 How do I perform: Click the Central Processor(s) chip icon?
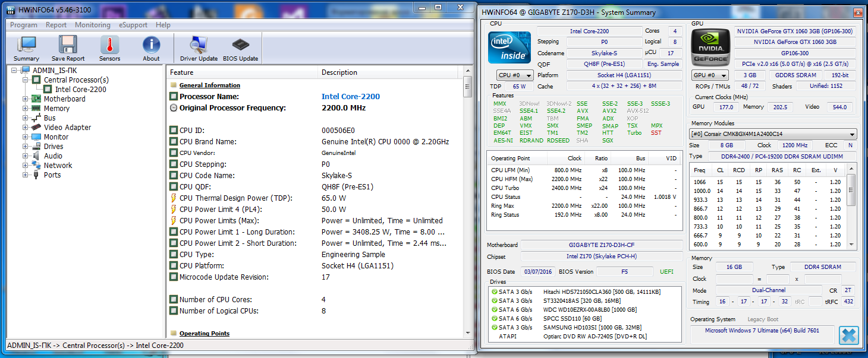[36, 80]
